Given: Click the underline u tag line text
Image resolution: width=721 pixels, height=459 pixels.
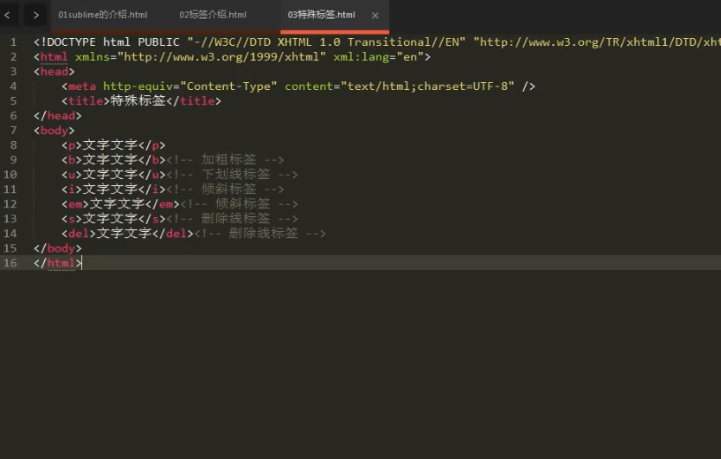Looking at the screenshot, I should [x=114, y=175].
